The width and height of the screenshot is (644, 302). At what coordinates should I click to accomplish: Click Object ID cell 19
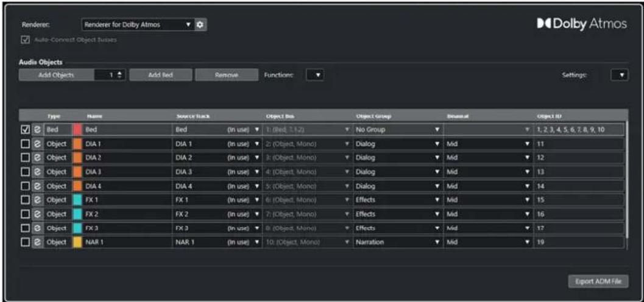pyautogui.click(x=579, y=242)
